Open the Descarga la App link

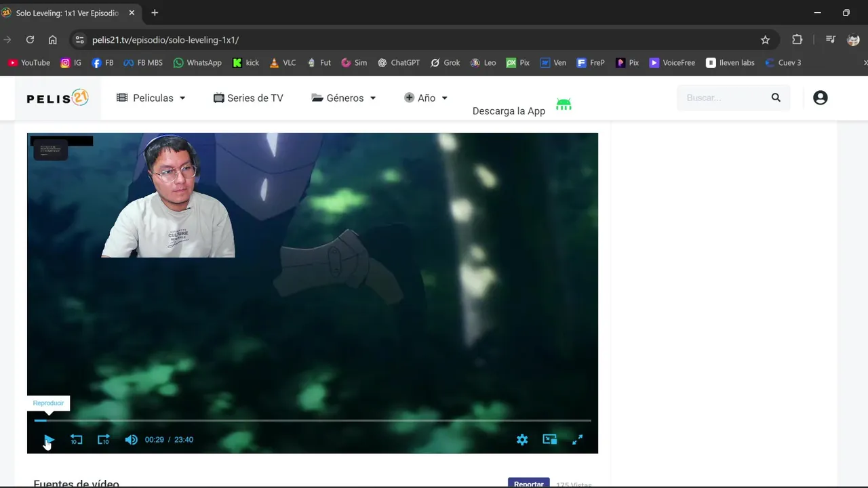[x=509, y=110]
